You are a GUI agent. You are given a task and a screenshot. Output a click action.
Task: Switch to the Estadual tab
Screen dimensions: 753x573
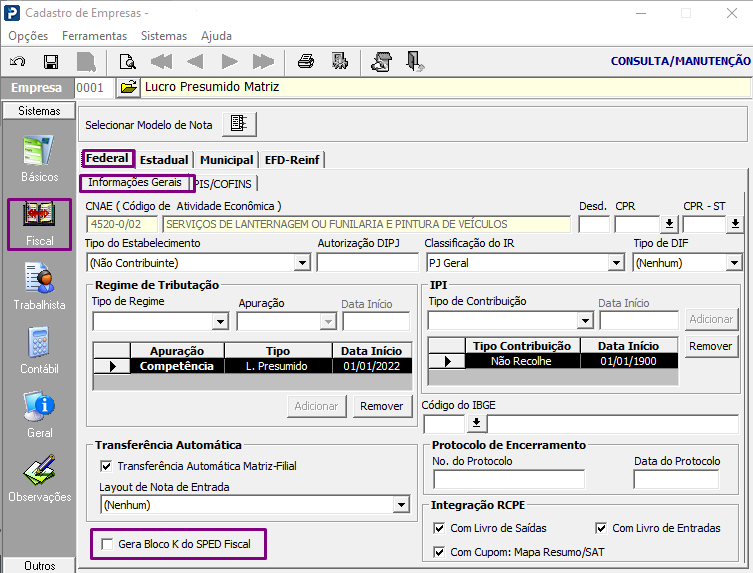(x=163, y=160)
